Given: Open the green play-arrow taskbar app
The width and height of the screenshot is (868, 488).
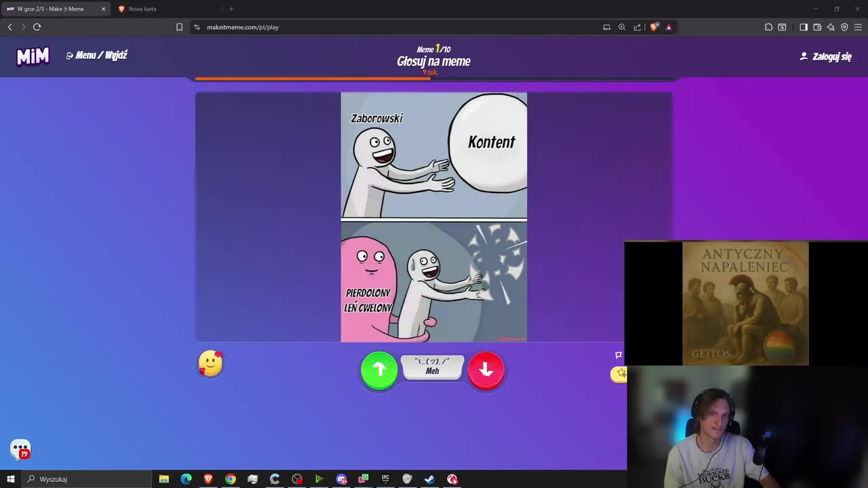Looking at the screenshot, I should point(319,479).
